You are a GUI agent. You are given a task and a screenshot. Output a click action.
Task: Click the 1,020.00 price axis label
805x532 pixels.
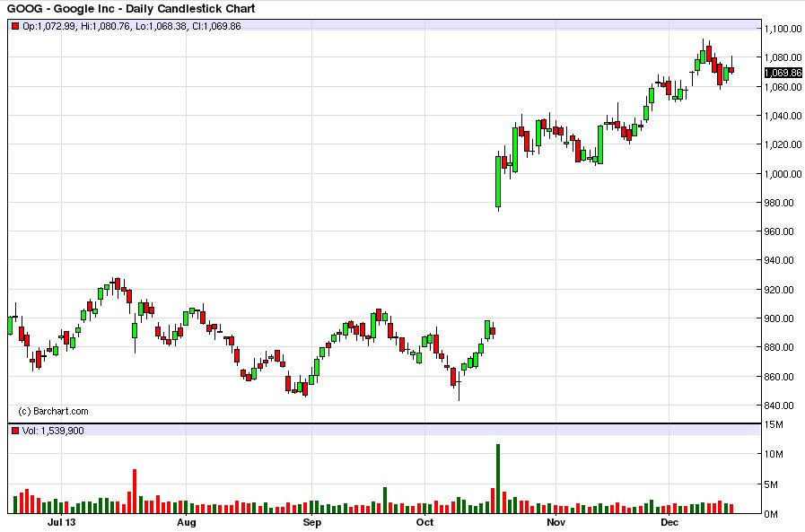pyautogui.click(x=783, y=144)
